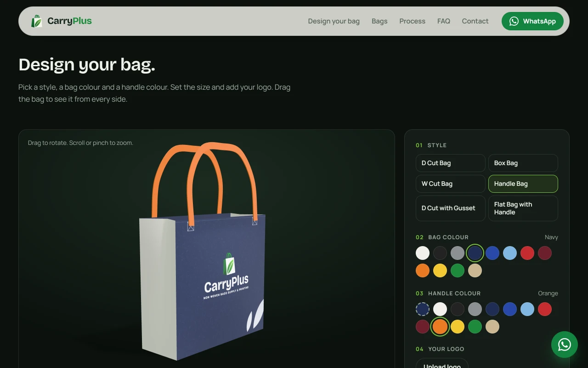The width and height of the screenshot is (588, 368).
Task: Set handle colour to maroon
Action: 423,327
